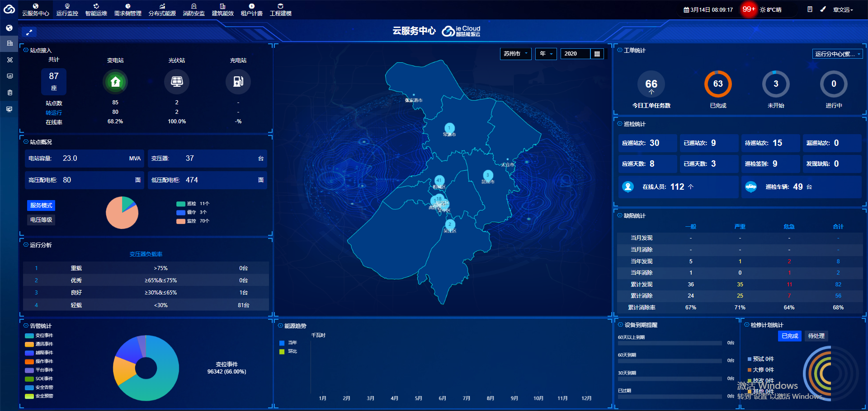Toggle 通讯事件 legend in alarm chart

coord(39,344)
